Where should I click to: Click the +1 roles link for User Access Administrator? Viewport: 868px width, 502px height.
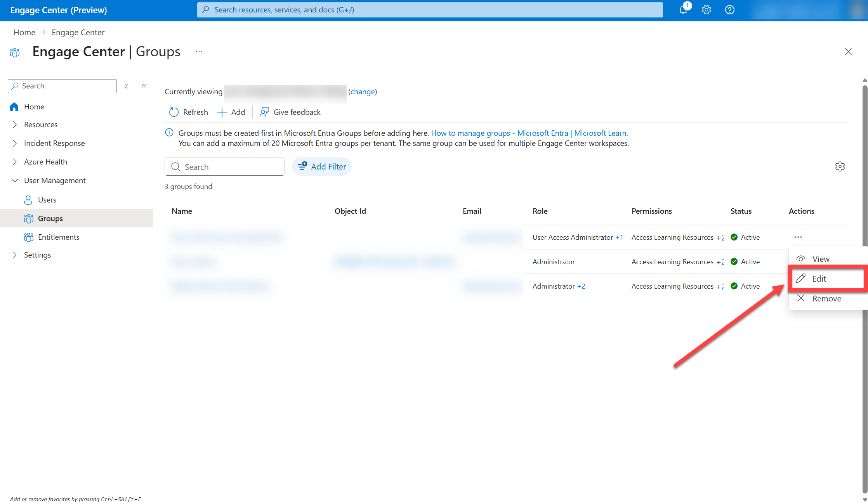click(x=620, y=237)
